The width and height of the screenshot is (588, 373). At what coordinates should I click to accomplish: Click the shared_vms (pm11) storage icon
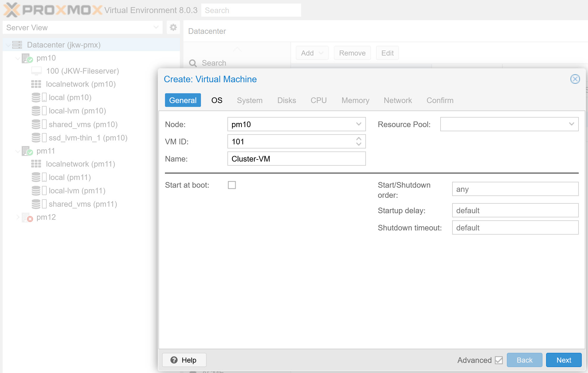click(x=36, y=204)
